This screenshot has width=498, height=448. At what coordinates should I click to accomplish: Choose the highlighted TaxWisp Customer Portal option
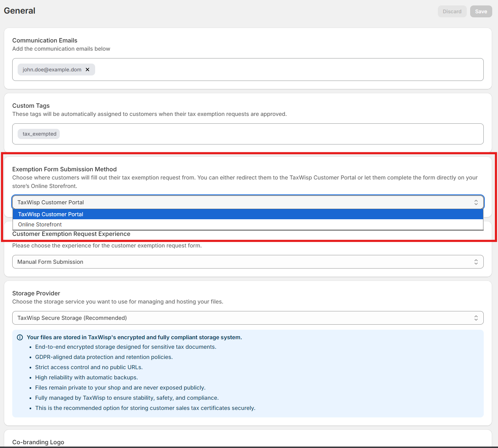[248, 214]
